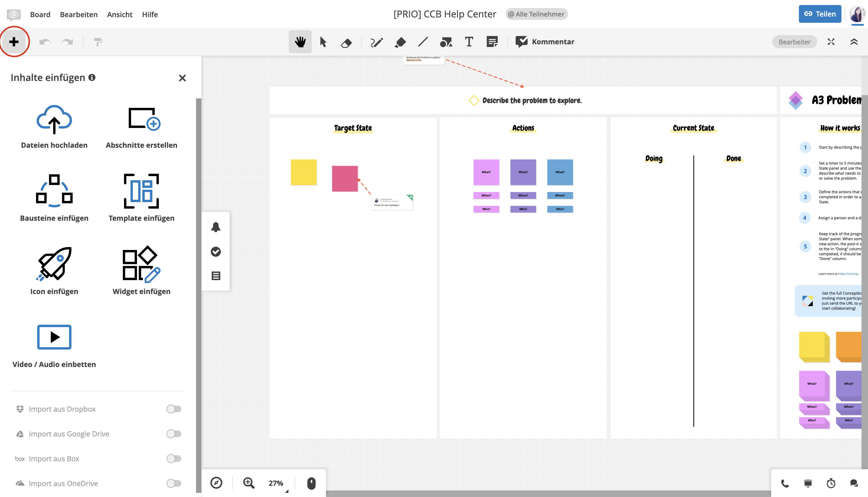Open notifications bell on side panel

(x=216, y=227)
